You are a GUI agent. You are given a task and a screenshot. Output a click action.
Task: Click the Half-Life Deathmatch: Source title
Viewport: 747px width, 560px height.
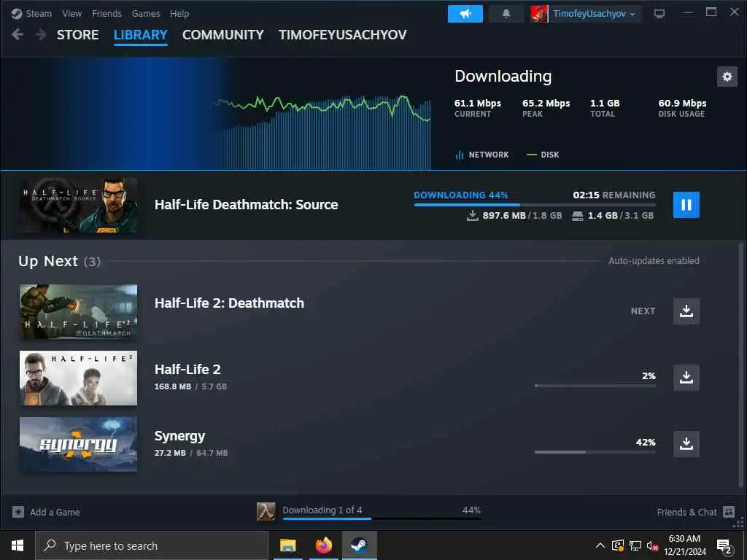[247, 205]
